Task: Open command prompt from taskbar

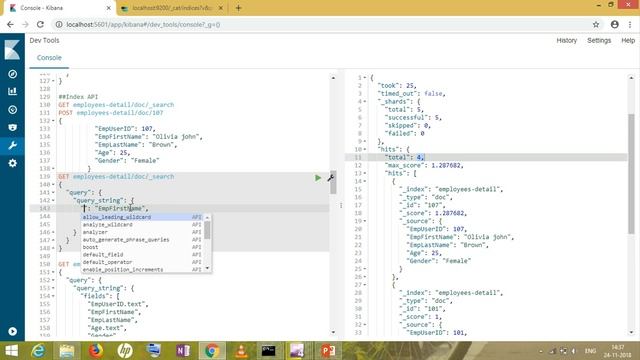Action: (x=269, y=351)
